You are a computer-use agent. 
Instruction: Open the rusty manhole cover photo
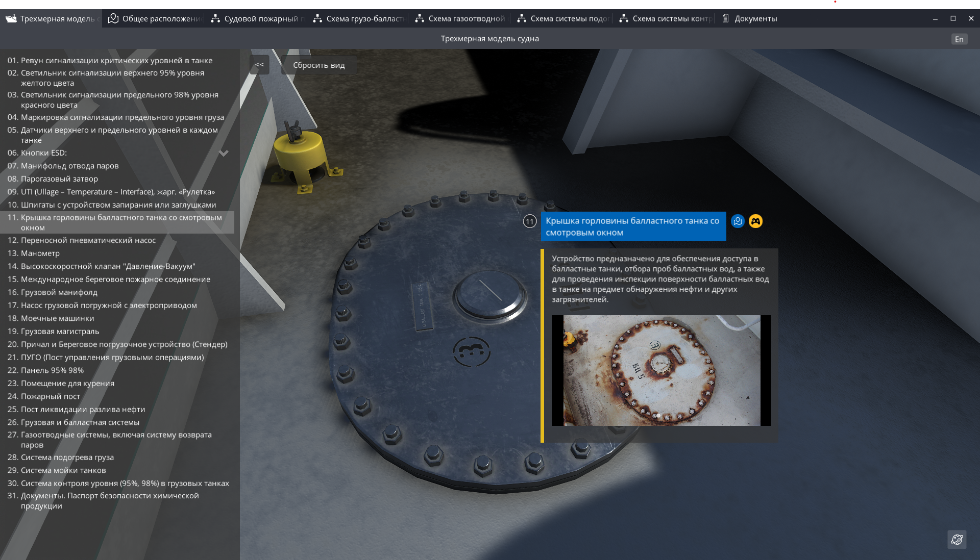coord(661,370)
